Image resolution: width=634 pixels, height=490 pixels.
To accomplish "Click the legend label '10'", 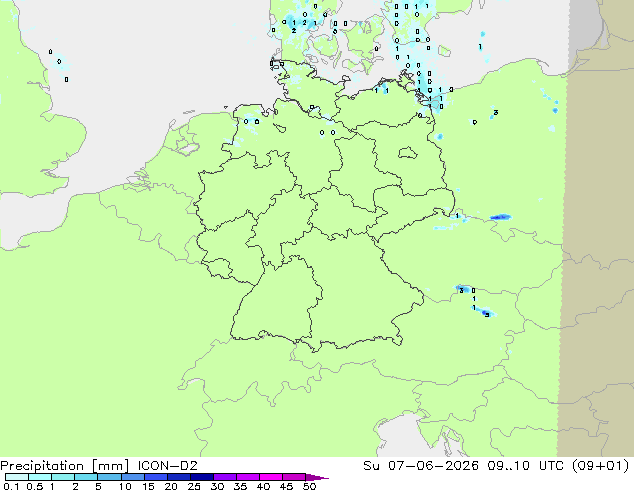I will [x=125, y=486].
